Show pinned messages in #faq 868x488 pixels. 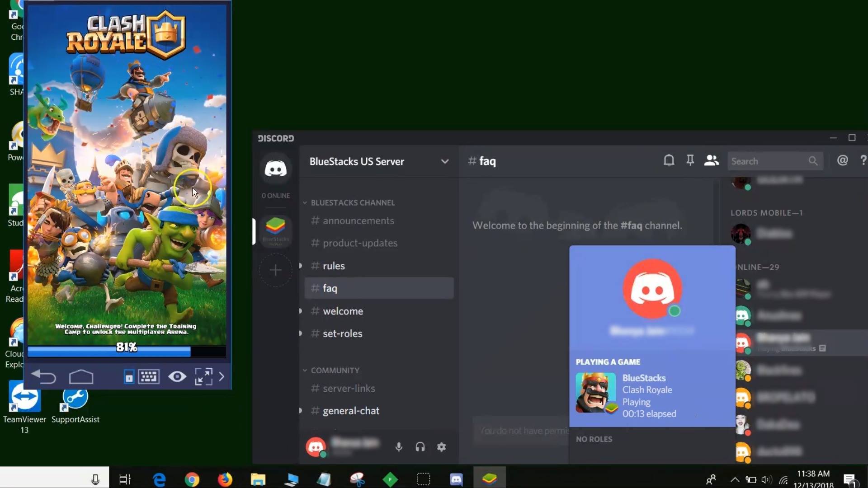coord(690,160)
